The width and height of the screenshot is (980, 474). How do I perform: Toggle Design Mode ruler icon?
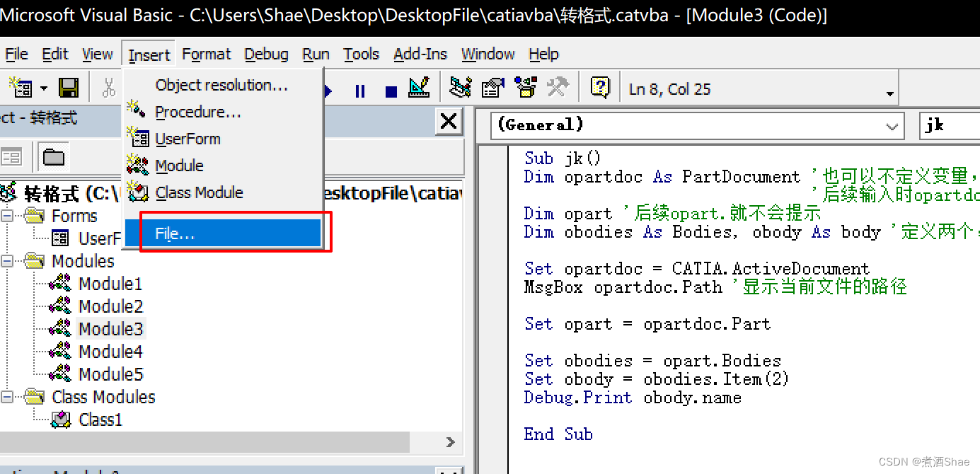420,88
